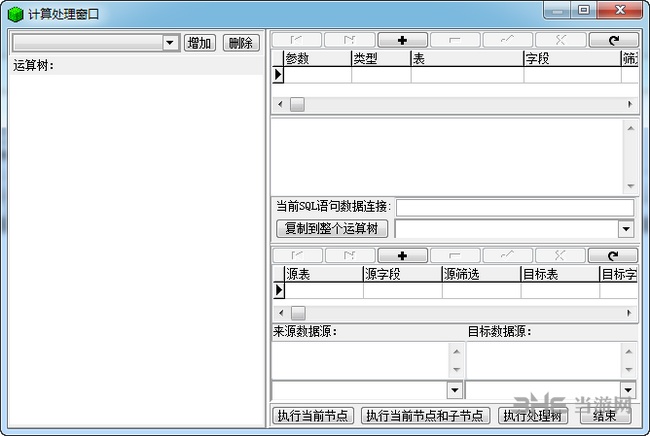
Task: Select the current row indicator in source-table grid
Action: coord(279,290)
